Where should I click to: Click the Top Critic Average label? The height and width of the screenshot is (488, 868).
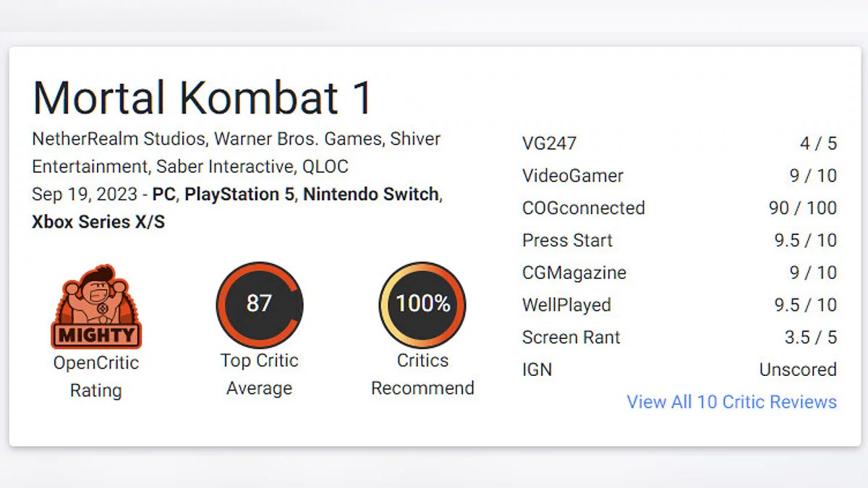click(259, 374)
